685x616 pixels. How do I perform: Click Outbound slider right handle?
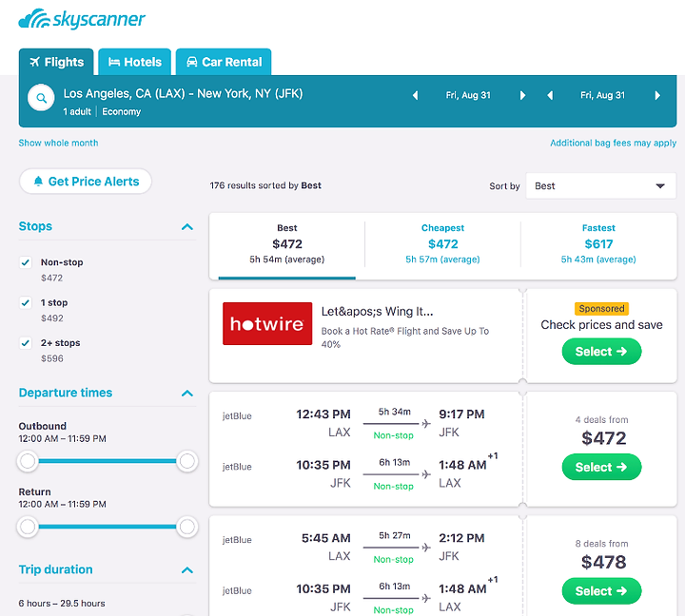187,461
